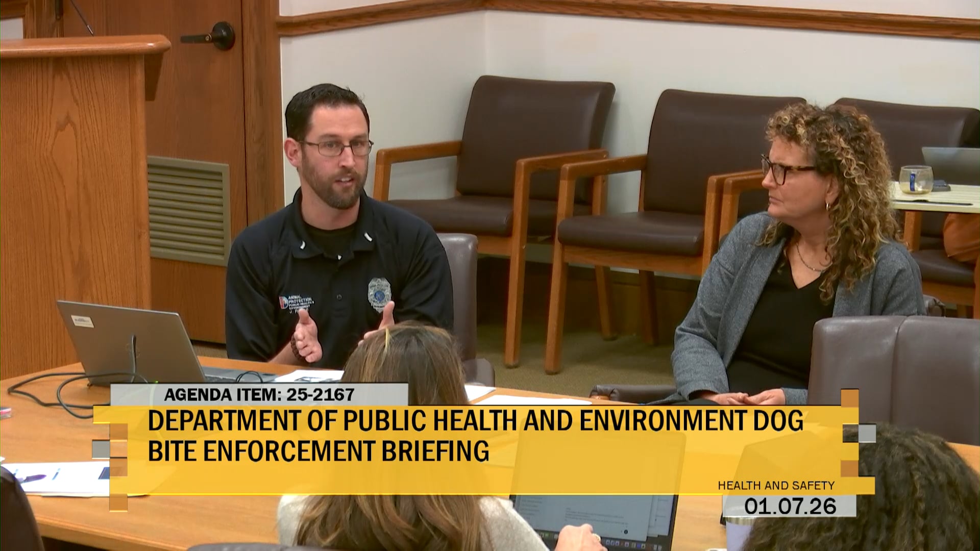Click the gray decorative square left of the banner
Viewport: 980px width, 551px height.
pyautogui.click(x=101, y=449)
